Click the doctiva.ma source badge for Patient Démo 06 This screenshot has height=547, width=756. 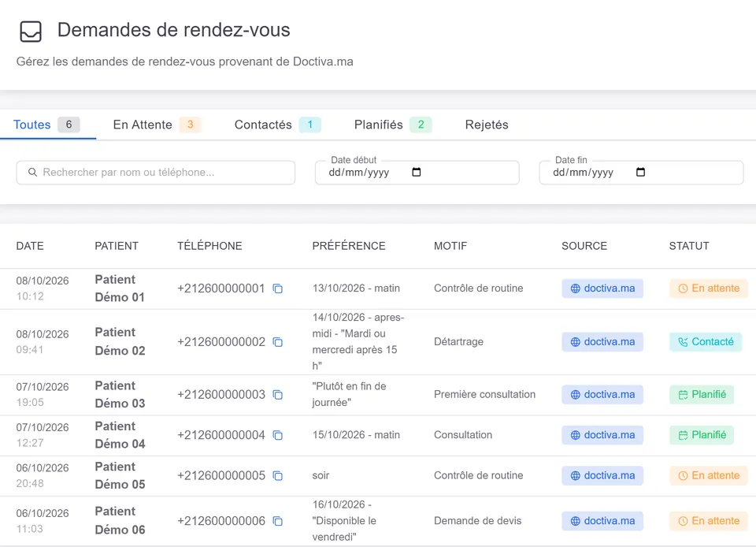[602, 521]
